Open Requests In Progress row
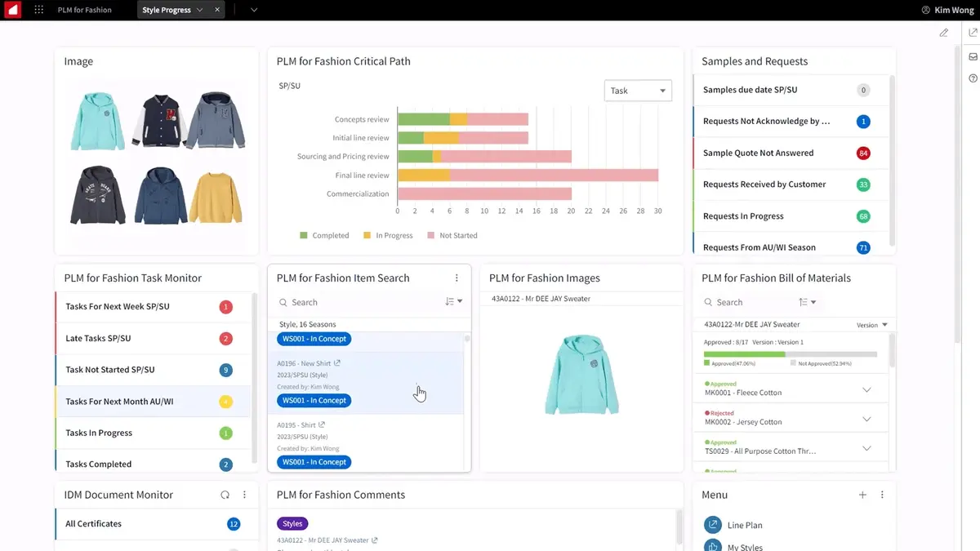The width and height of the screenshot is (980, 551). pyautogui.click(x=790, y=216)
